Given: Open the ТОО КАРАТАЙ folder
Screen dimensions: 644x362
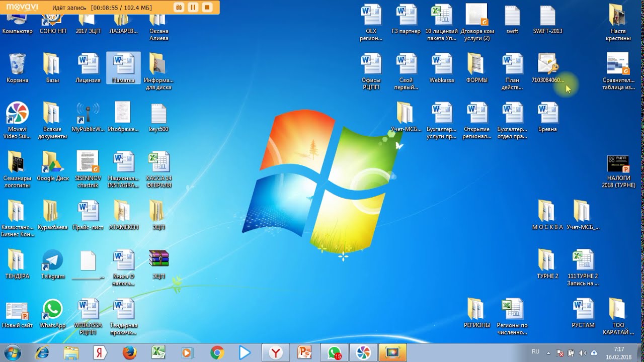Looking at the screenshot, I should pos(618,317).
